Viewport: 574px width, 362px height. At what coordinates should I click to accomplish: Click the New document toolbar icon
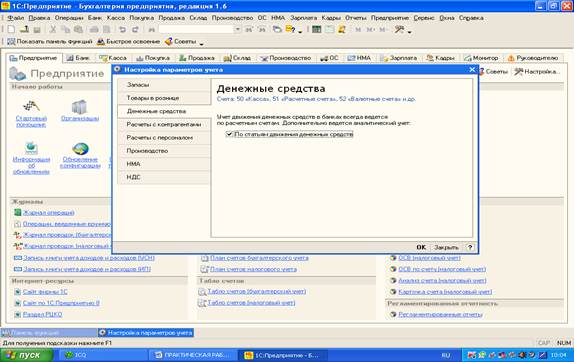11,30
